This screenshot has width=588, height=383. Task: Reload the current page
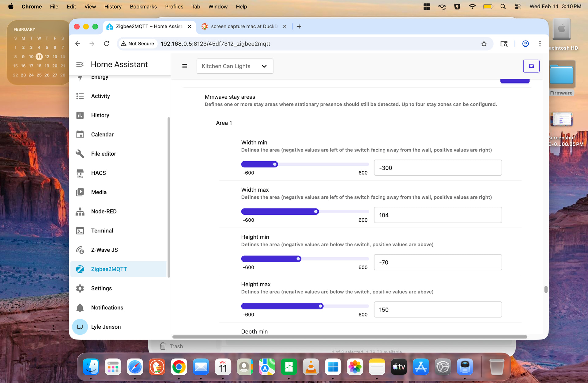pos(106,44)
